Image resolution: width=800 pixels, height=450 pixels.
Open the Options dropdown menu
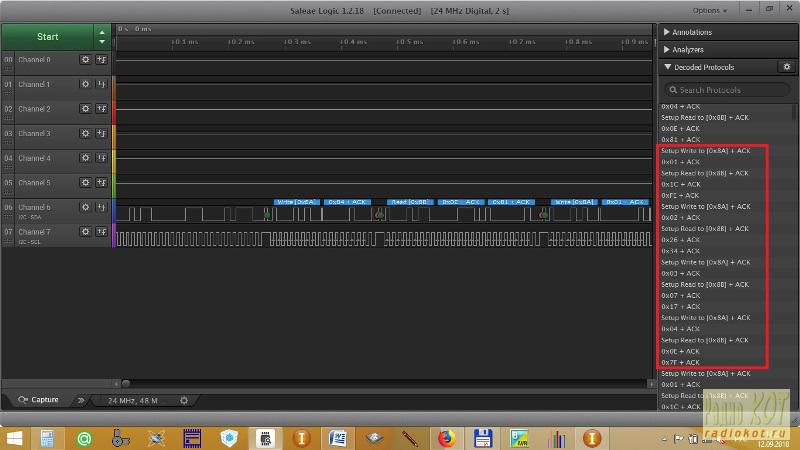pyautogui.click(x=710, y=11)
